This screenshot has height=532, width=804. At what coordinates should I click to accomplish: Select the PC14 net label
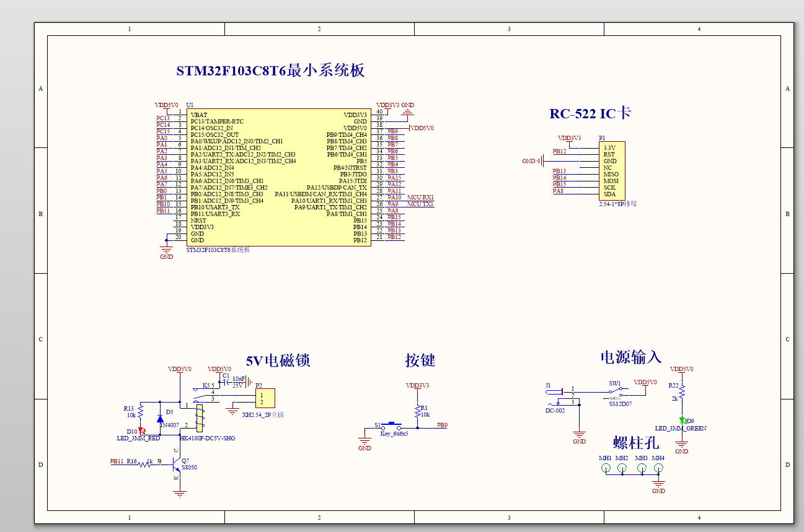(163, 125)
